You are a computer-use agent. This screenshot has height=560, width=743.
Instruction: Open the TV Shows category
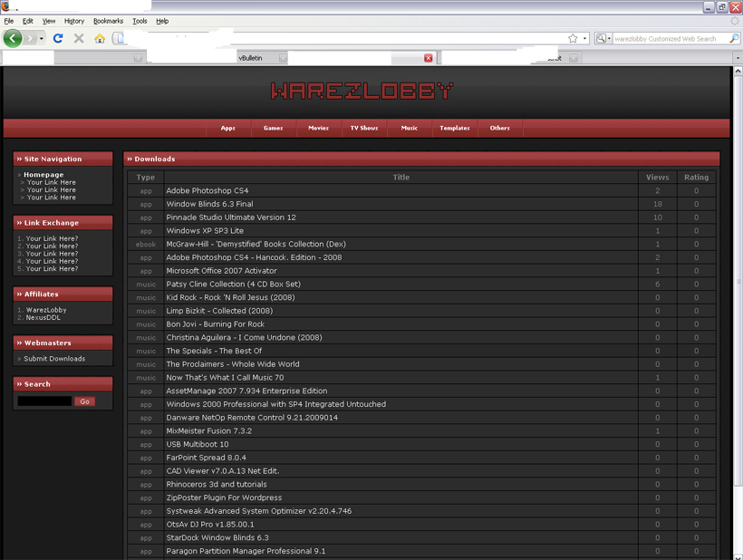(364, 128)
